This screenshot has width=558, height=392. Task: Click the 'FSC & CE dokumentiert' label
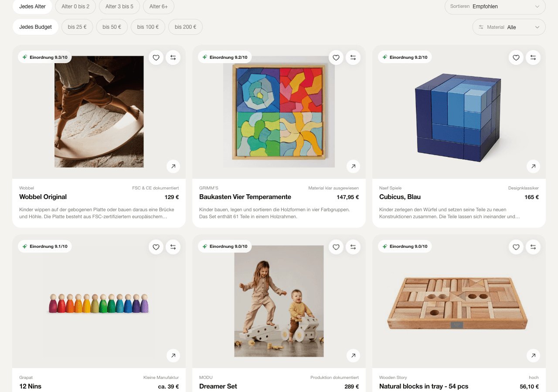(156, 188)
